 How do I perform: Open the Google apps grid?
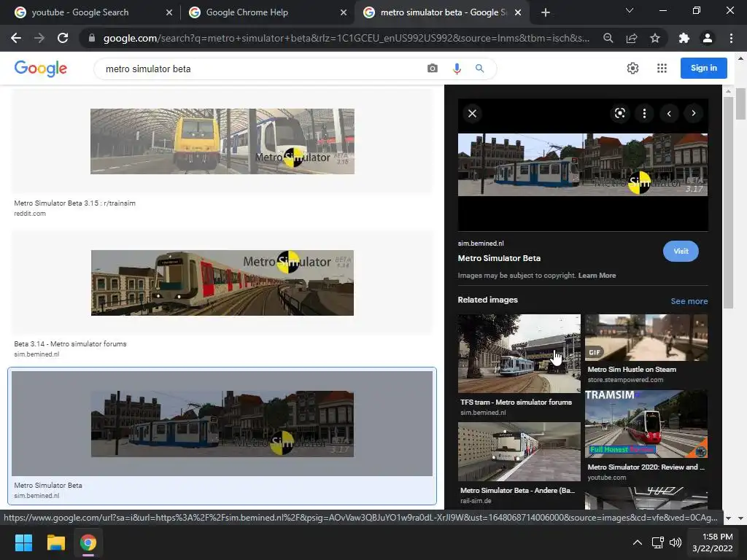click(x=662, y=68)
